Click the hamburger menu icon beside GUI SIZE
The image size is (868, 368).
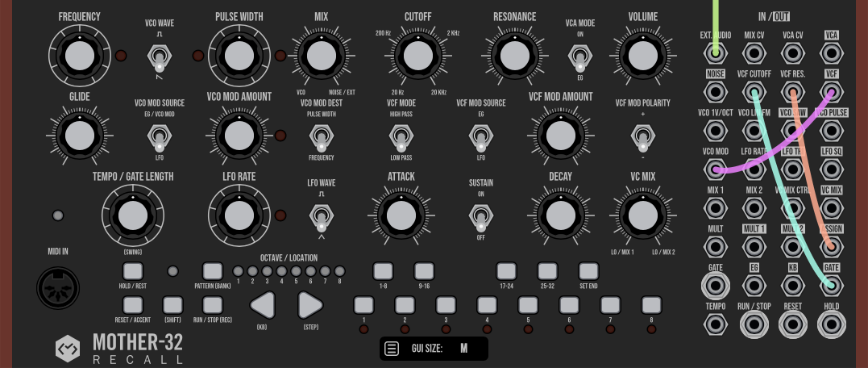coord(392,349)
